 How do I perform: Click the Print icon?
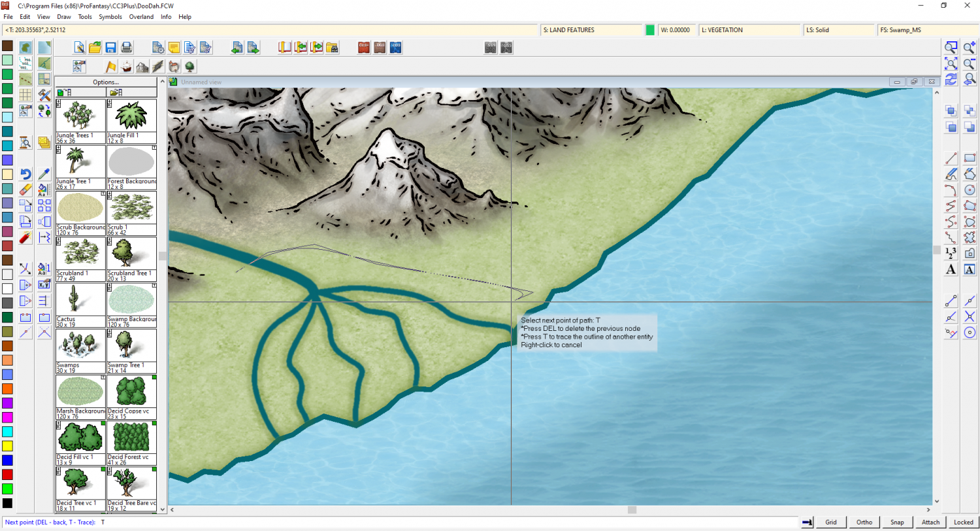click(127, 47)
